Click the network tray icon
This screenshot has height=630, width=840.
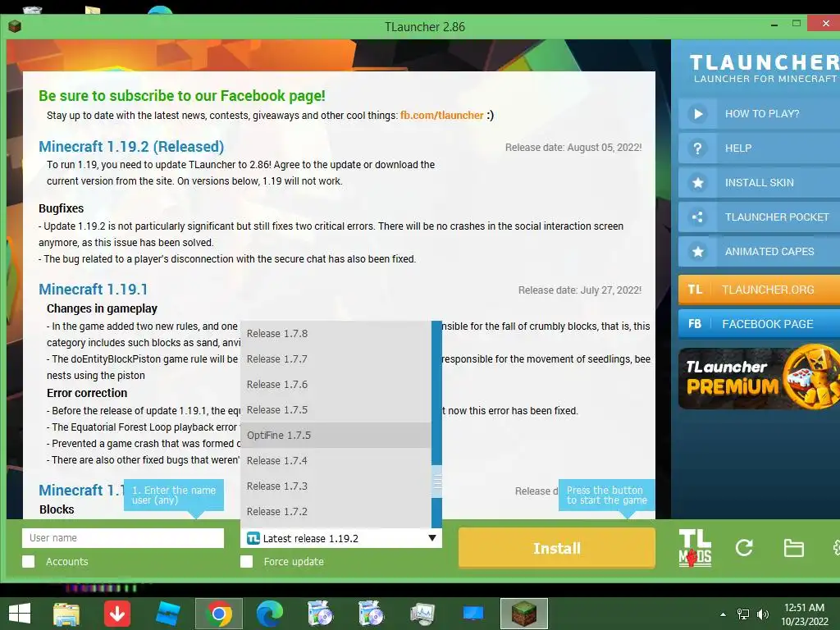point(743,614)
